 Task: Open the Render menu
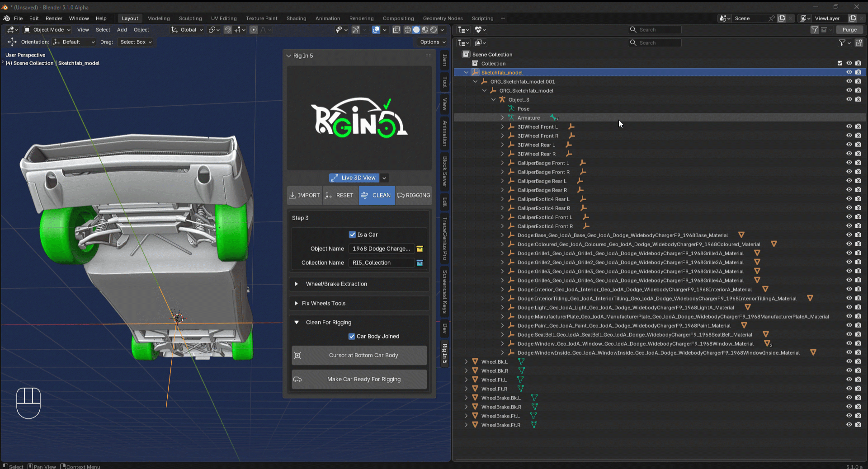pyautogui.click(x=54, y=19)
